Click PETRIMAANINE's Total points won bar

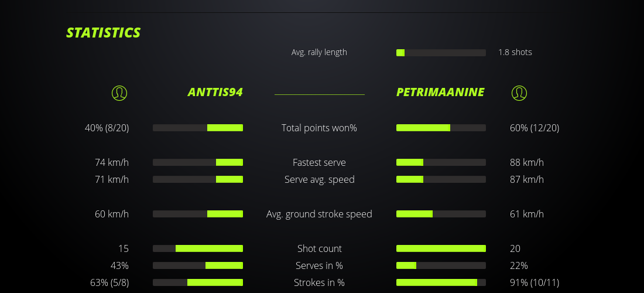click(x=441, y=128)
